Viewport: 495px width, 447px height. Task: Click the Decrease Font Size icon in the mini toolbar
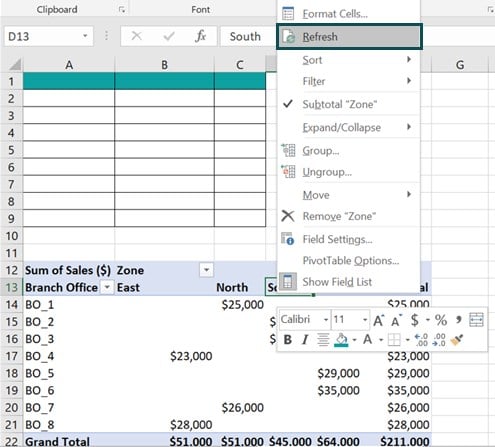(396, 321)
